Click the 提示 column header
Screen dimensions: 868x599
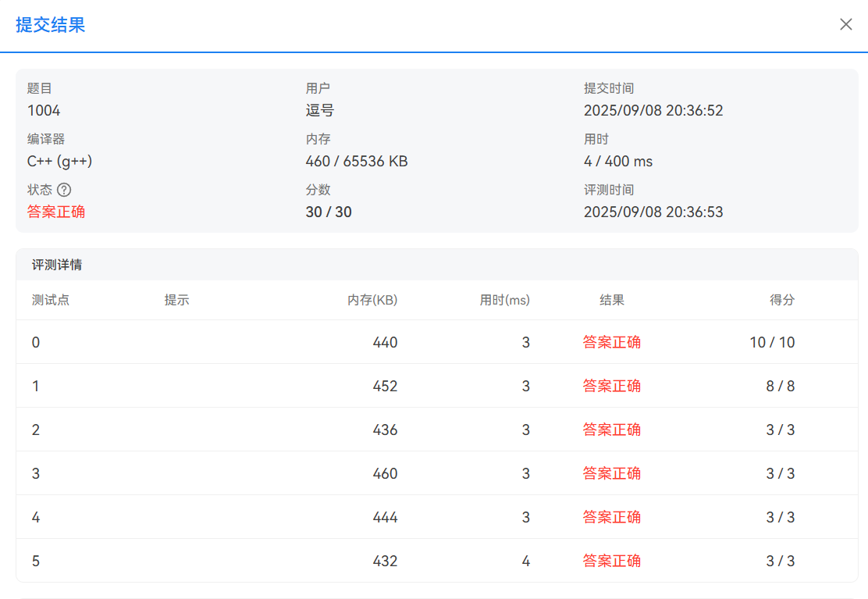coord(176,300)
